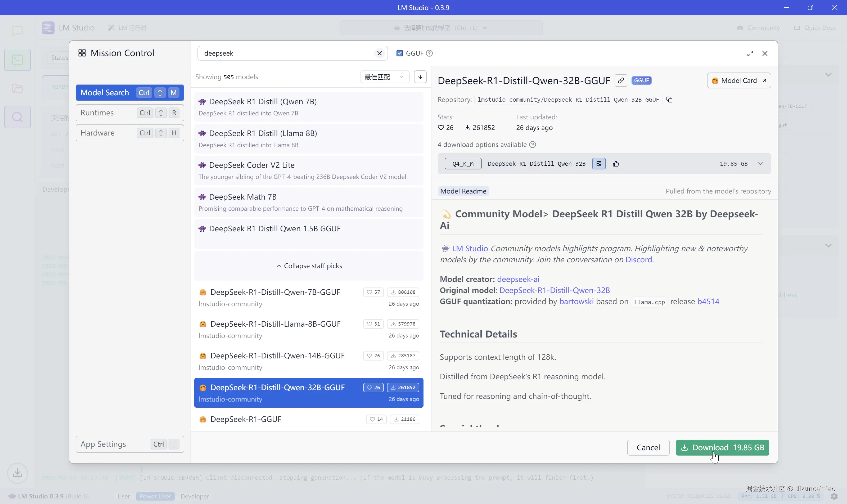847x504 pixels.
Task: Click thumbs-up icon on Q4_K_M option
Action: 616,164
